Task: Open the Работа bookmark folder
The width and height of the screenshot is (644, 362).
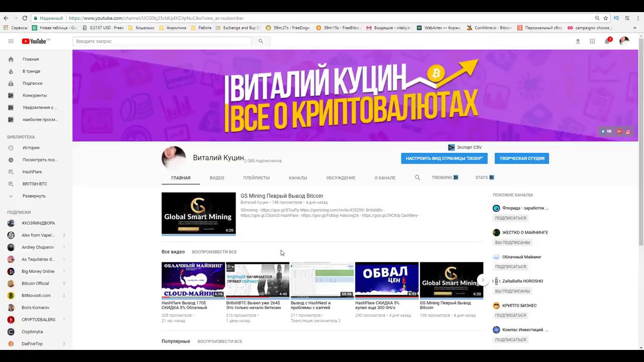Action: point(201,28)
